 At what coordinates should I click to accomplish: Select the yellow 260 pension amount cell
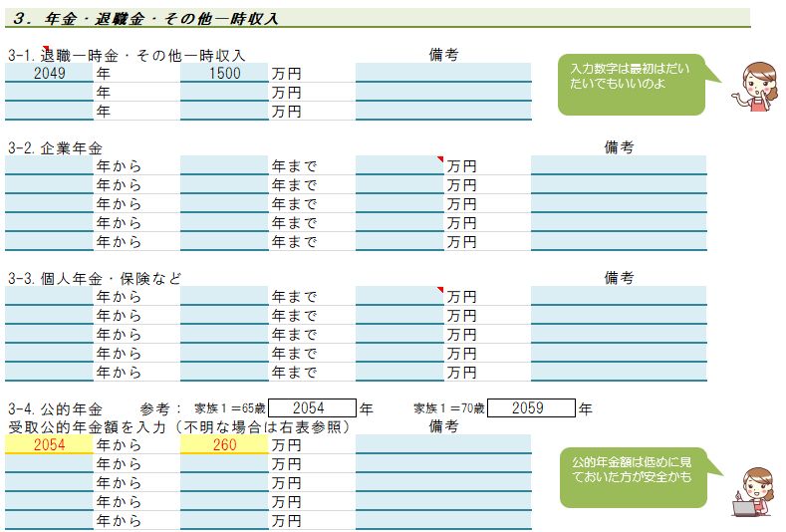[224, 445]
